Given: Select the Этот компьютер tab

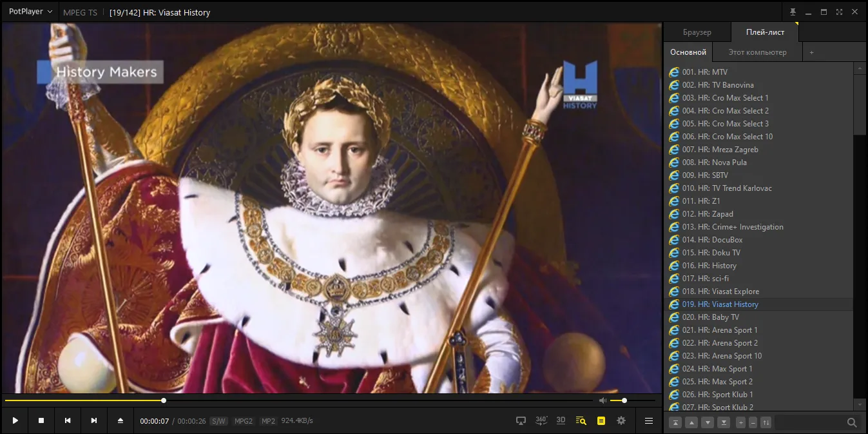Looking at the screenshot, I should (x=757, y=52).
